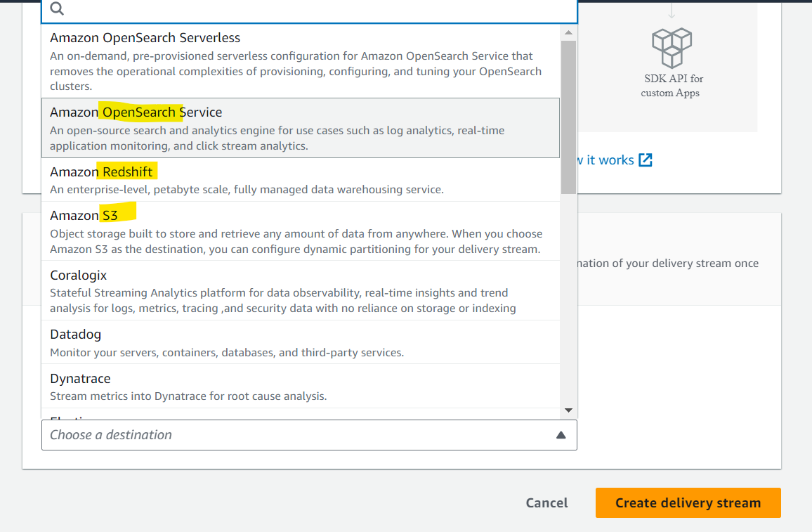This screenshot has height=532, width=812.
Task: Click 'Stream metrics into Dynatrace' description
Action: click(188, 396)
